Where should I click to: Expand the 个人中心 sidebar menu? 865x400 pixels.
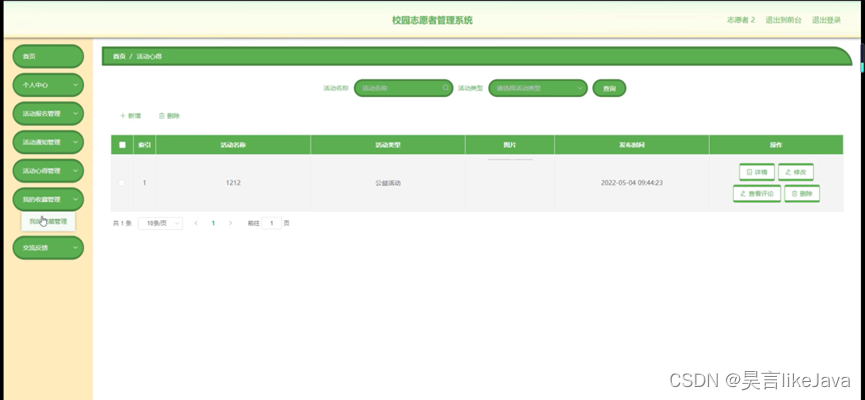(48, 85)
